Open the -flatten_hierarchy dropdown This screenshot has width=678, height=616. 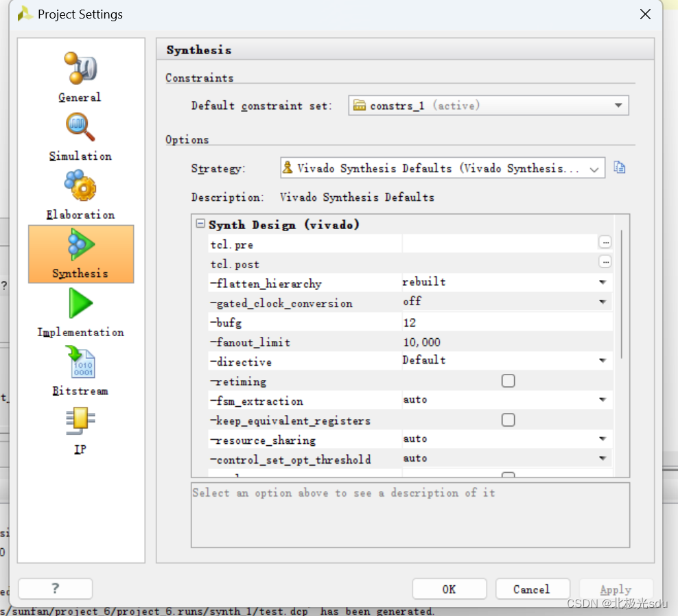[603, 283]
